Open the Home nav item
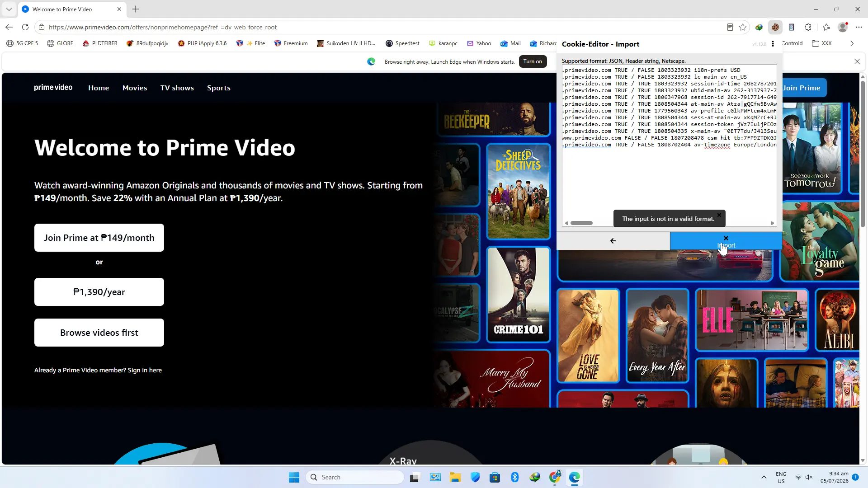The image size is (868, 488). click(99, 88)
